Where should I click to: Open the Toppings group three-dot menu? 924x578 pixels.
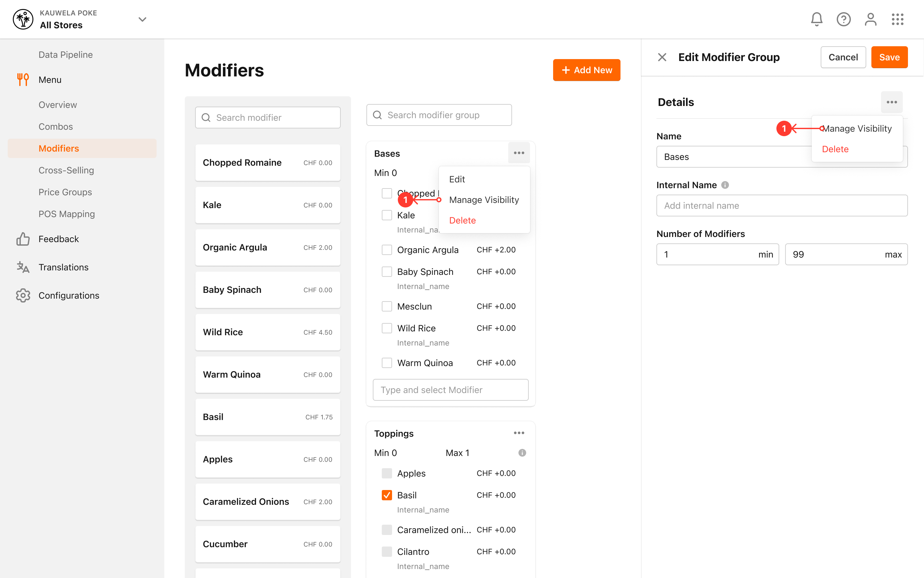[519, 433]
